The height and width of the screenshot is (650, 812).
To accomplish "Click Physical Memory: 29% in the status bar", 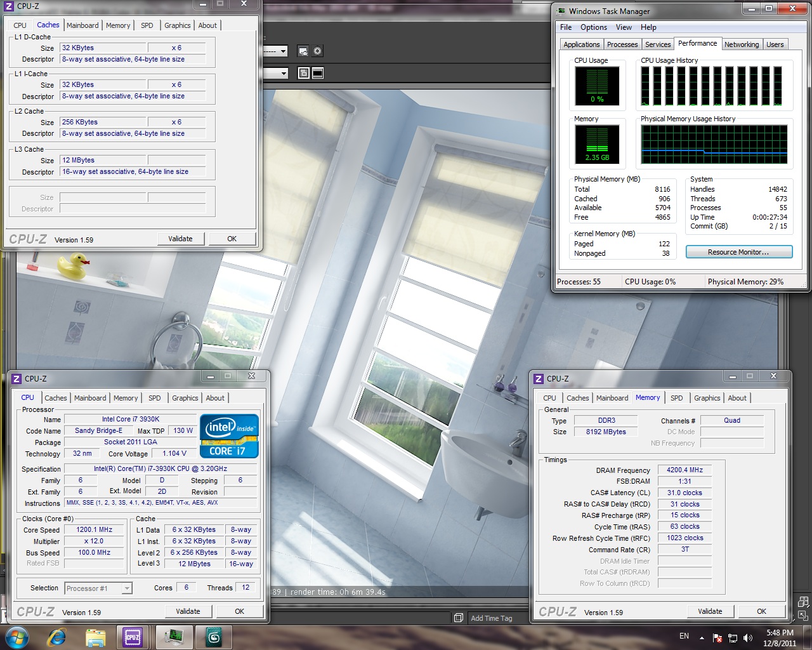I will [745, 282].
